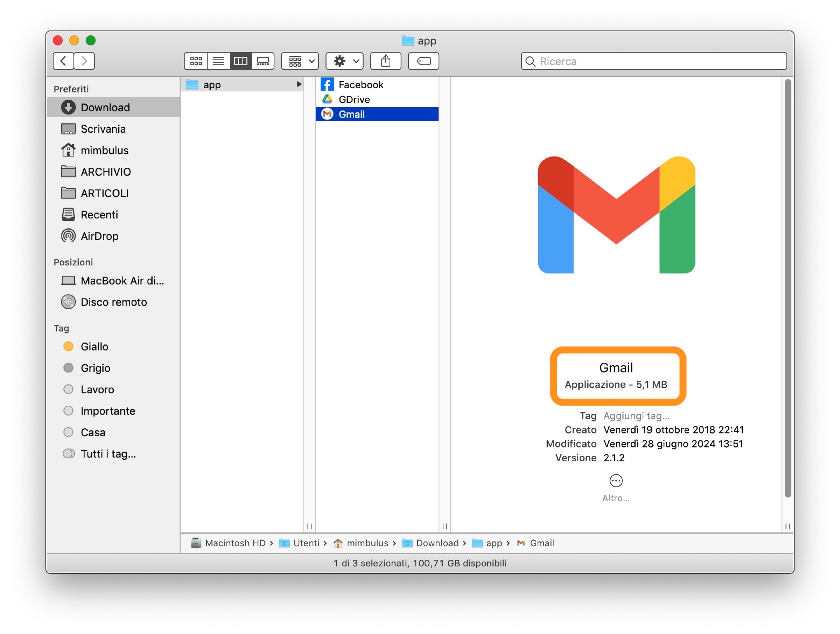Open the gear action menu dropdown

(x=344, y=61)
